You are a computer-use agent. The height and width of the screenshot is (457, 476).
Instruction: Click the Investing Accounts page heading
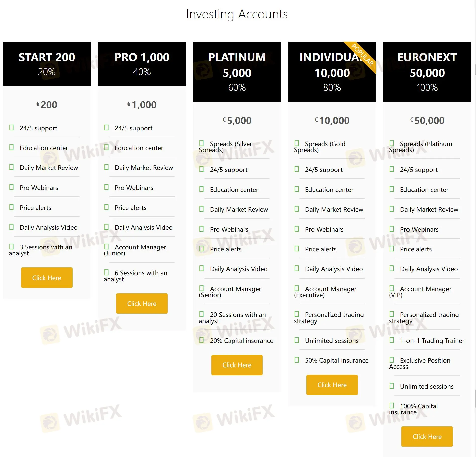pos(237,14)
